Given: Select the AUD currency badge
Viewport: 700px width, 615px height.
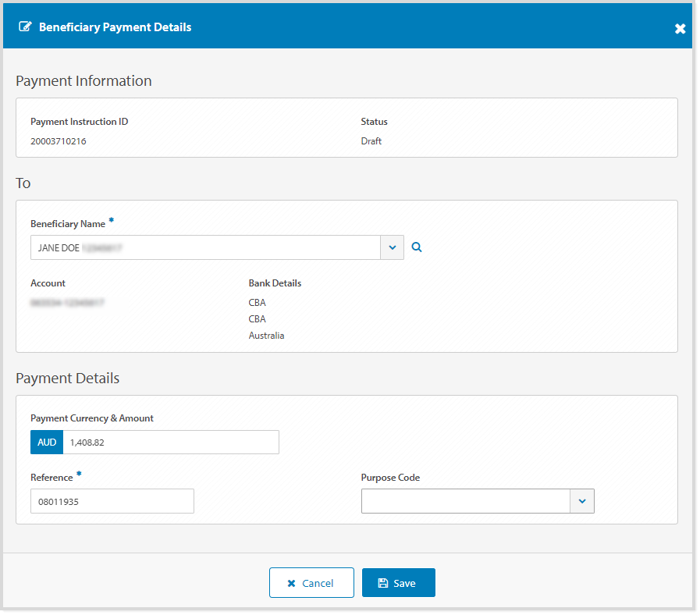Looking at the screenshot, I should [46, 442].
